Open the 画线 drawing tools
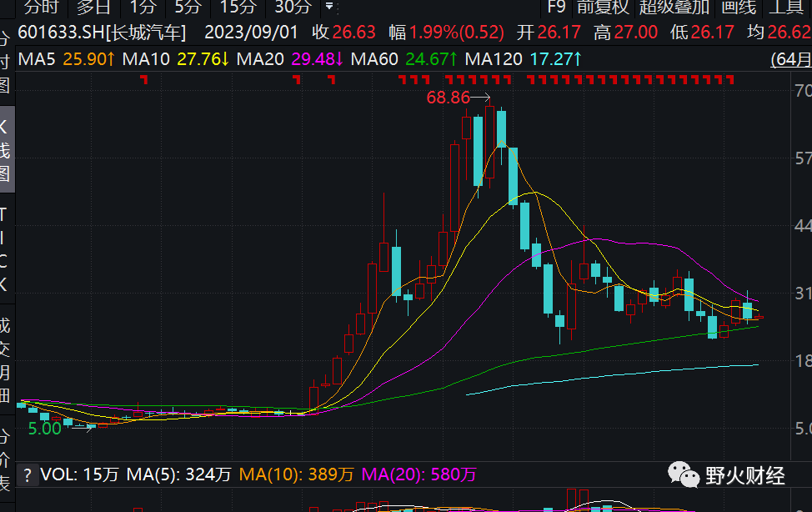This screenshot has height=512, width=812. [x=739, y=8]
